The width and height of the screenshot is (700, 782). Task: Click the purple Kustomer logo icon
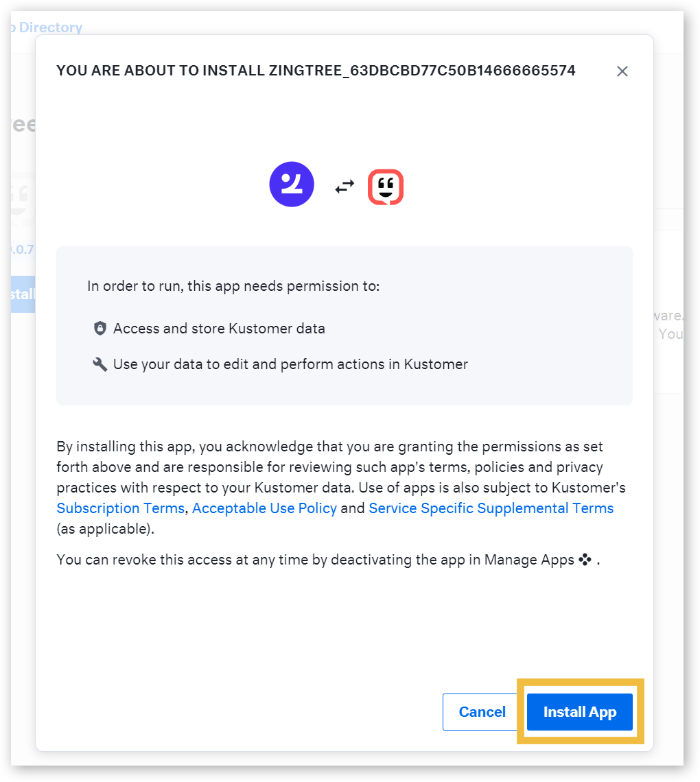(292, 184)
